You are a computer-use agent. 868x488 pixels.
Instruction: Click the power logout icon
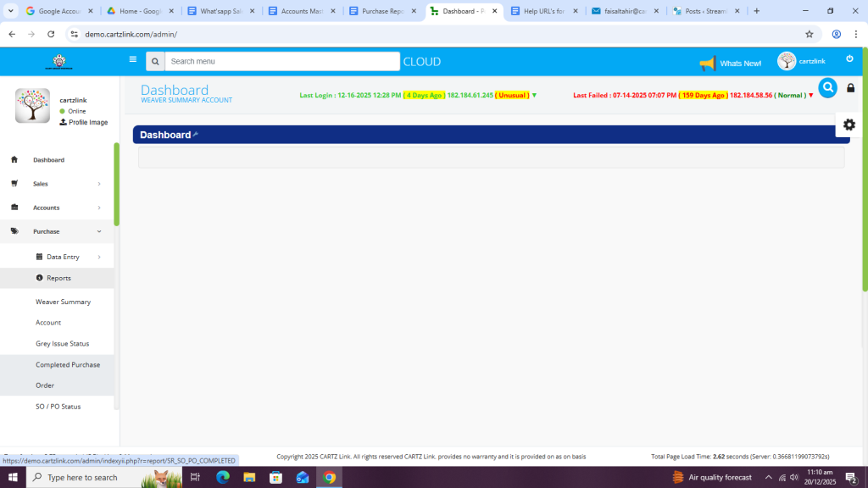[849, 59]
